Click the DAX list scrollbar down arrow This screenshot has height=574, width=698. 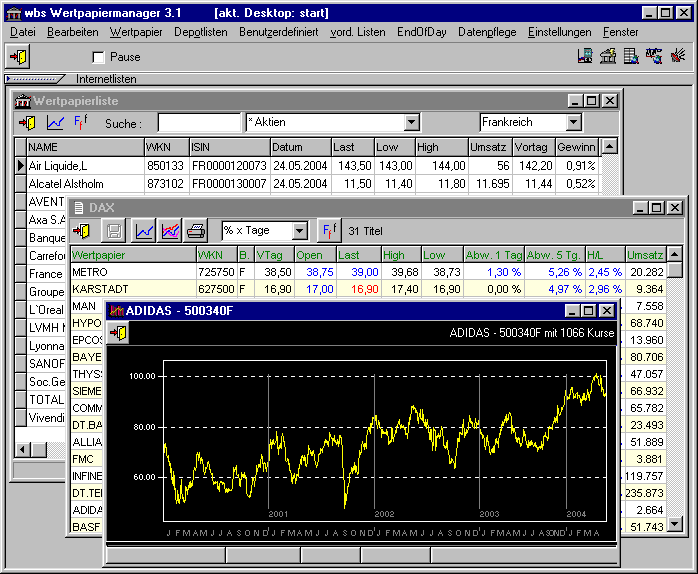click(x=674, y=524)
